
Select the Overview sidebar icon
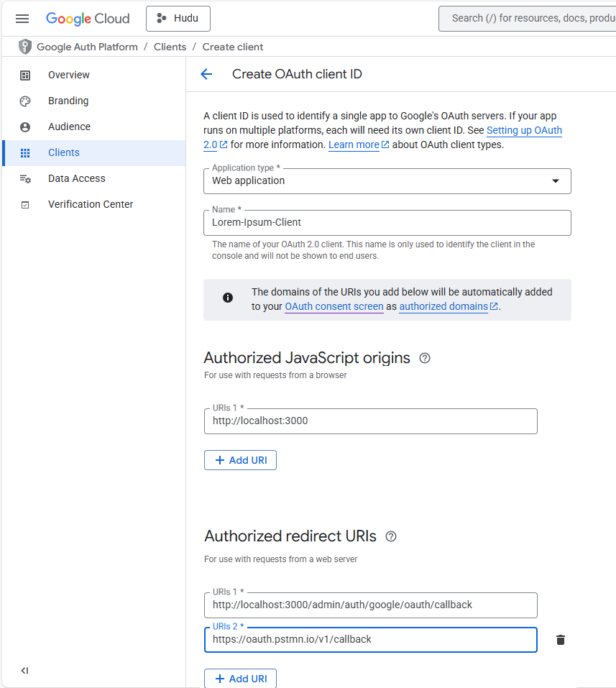pos(25,75)
